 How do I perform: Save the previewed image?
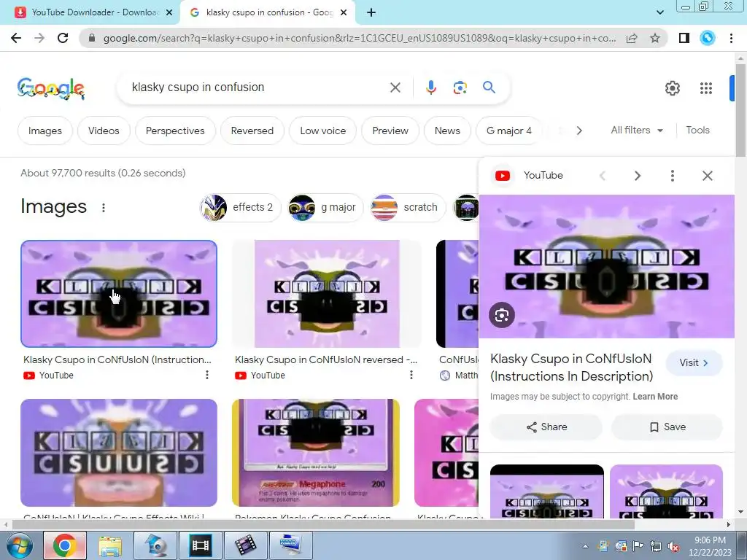click(x=667, y=427)
